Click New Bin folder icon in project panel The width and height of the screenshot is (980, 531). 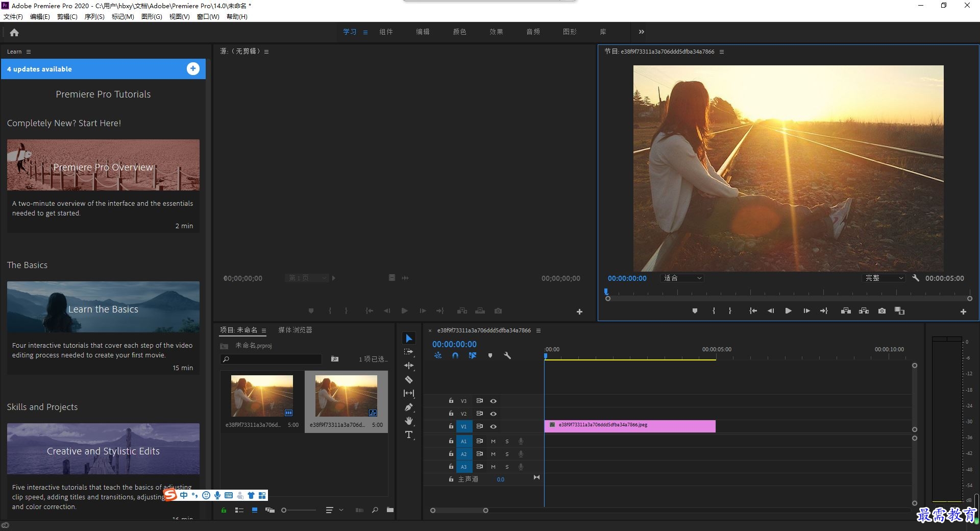(390, 510)
